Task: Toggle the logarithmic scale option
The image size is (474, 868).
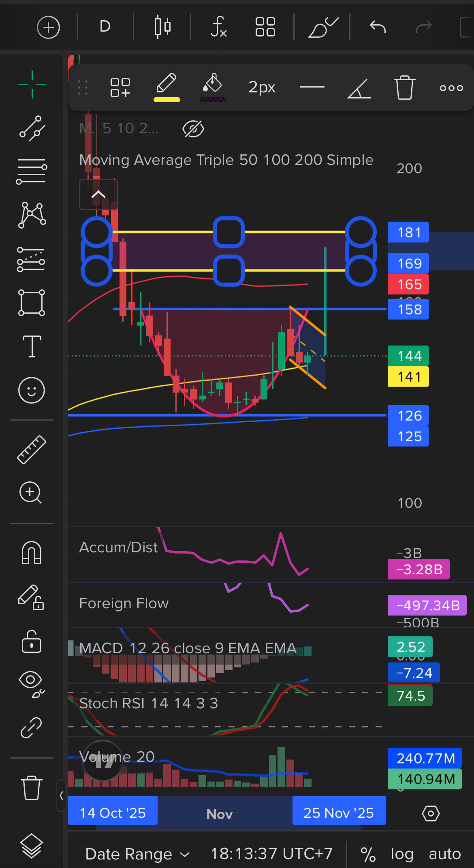Action: pyautogui.click(x=401, y=854)
